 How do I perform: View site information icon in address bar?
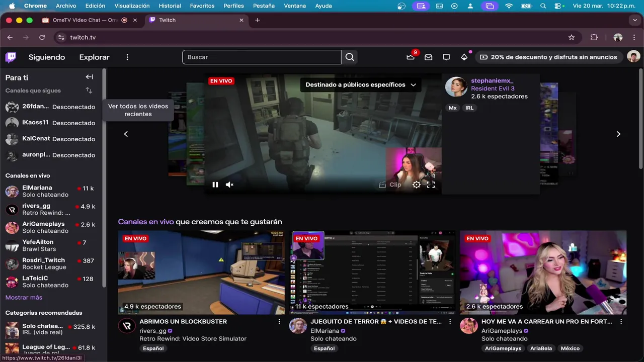[x=61, y=37]
